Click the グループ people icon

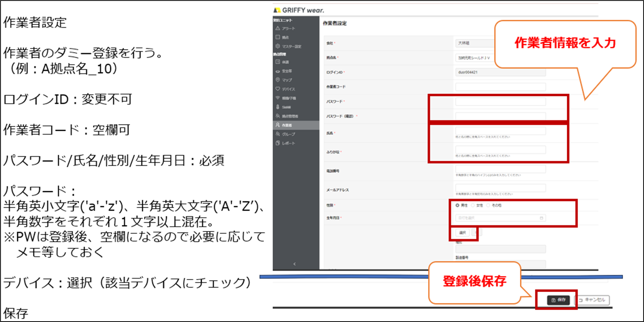click(278, 134)
